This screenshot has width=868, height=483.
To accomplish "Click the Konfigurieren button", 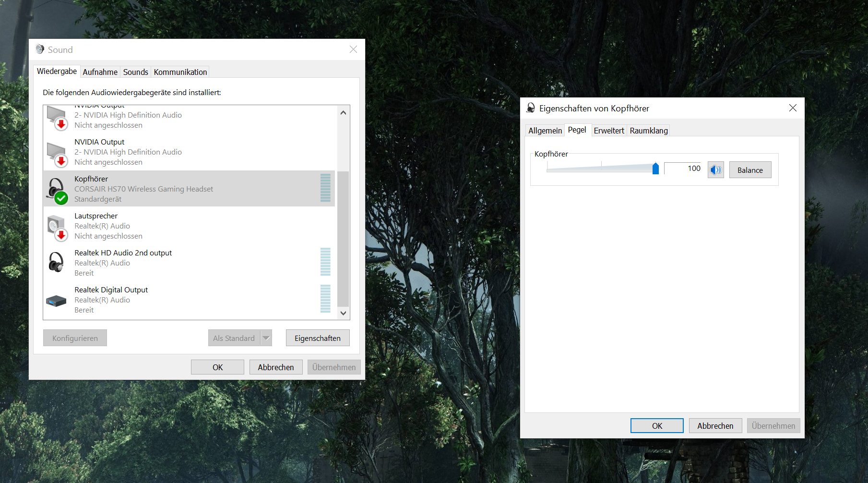I will (75, 338).
